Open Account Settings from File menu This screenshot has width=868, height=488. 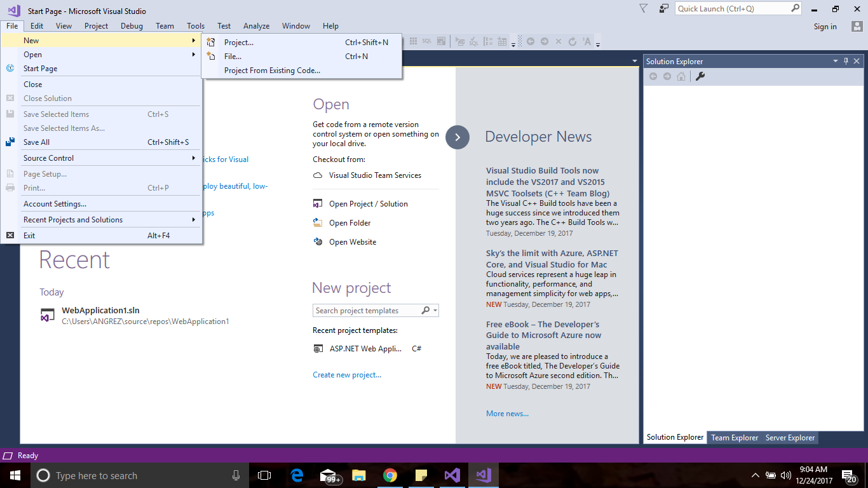[x=102, y=204]
